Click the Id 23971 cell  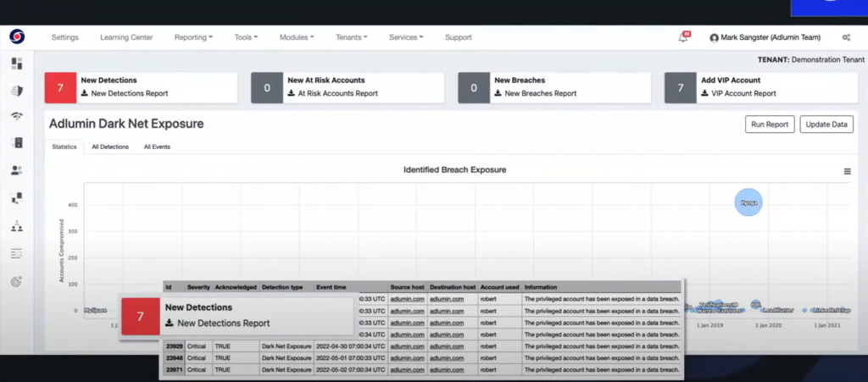(x=175, y=370)
